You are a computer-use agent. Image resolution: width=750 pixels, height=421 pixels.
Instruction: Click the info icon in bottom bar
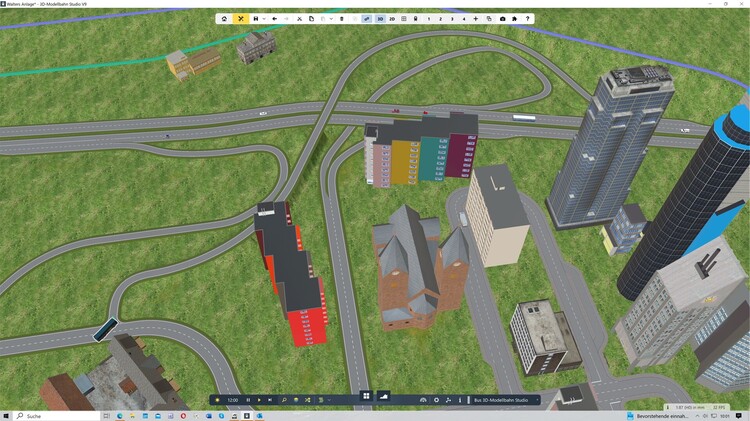(460, 400)
